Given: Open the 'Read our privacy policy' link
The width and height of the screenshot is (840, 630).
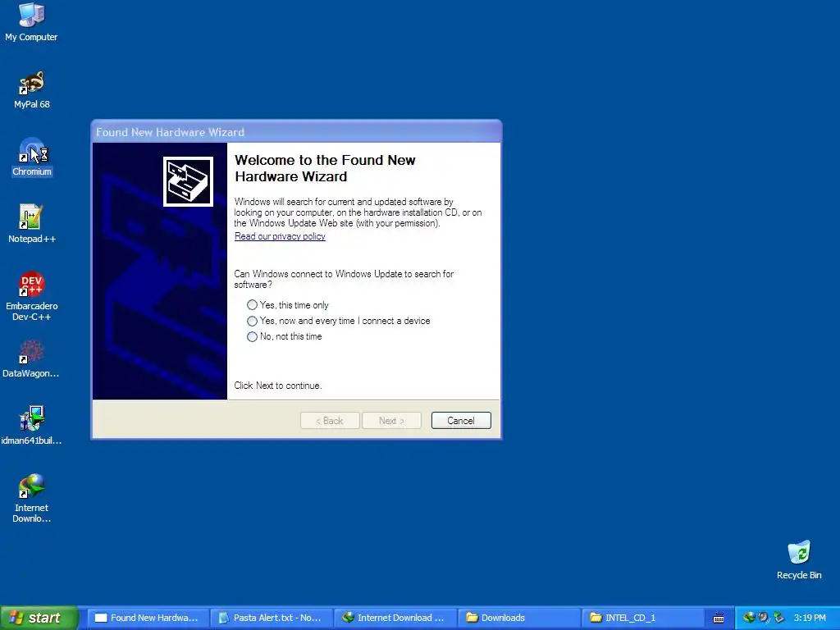Looking at the screenshot, I should pos(280,236).
